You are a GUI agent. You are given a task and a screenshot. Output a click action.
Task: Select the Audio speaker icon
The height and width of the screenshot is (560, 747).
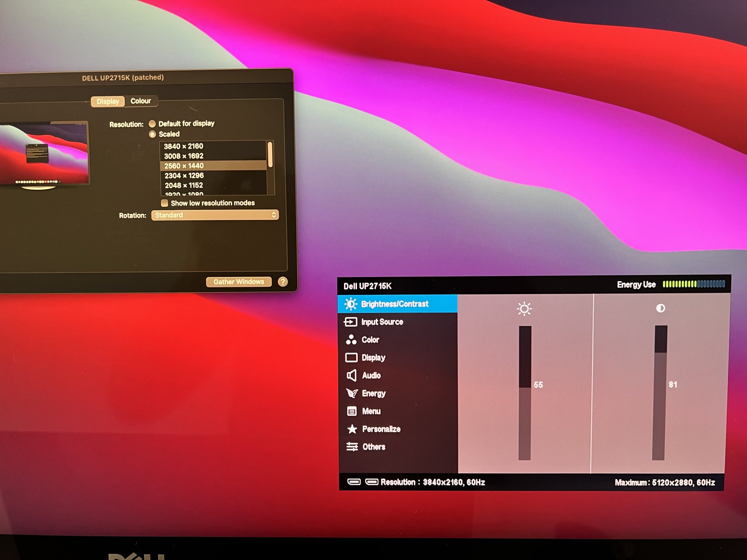click(x=351, y=375)
